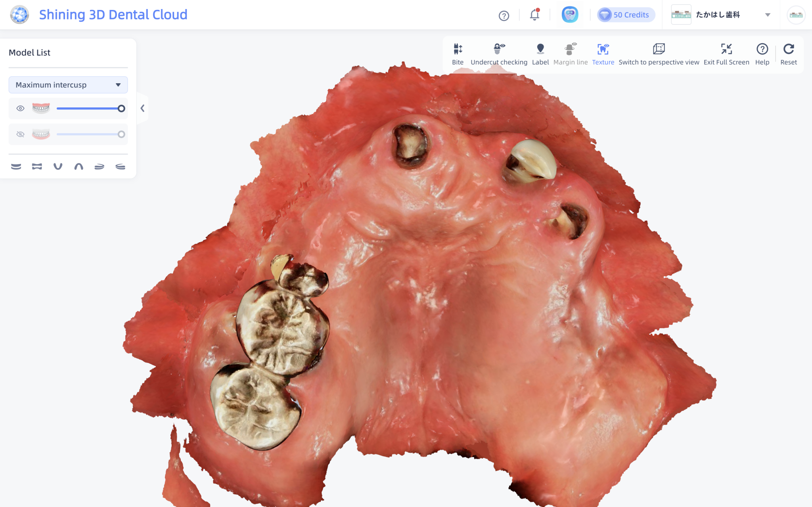The width and height of the screenshot is (812, 507).
Task: Select the U-shaped arch view icon
Action: pos(58,166)
